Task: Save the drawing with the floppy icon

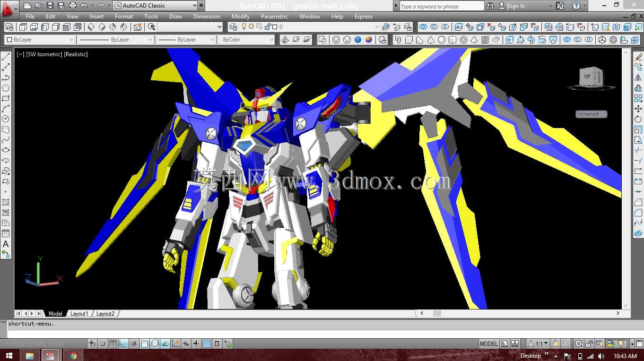Action: click(50, 6)
